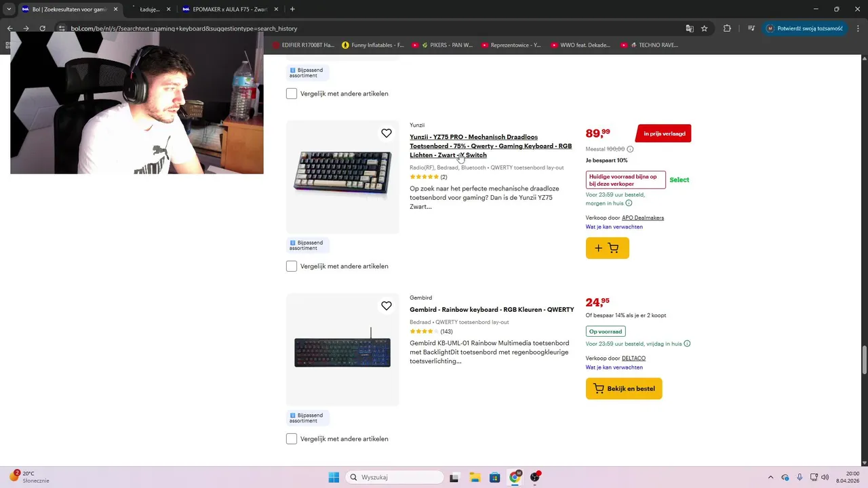The height and width of the screenshot is (488, 868).
Task: Open site information icon in address bar
Action: click(61, 28)
